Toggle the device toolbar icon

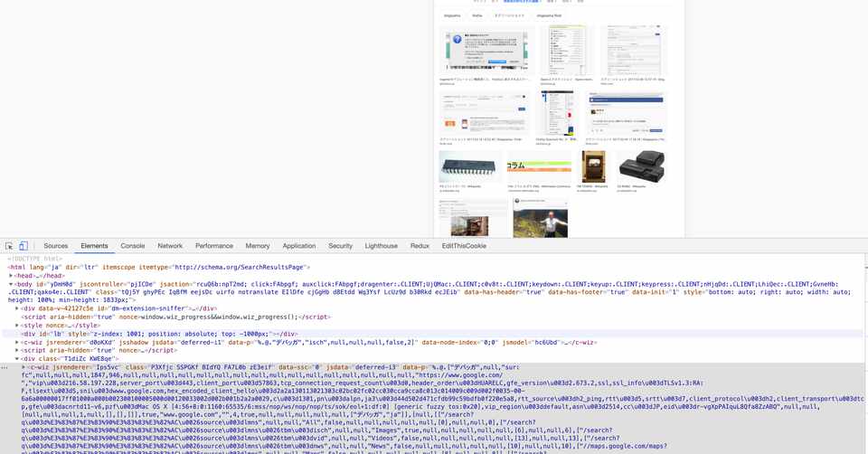point(24,246)
